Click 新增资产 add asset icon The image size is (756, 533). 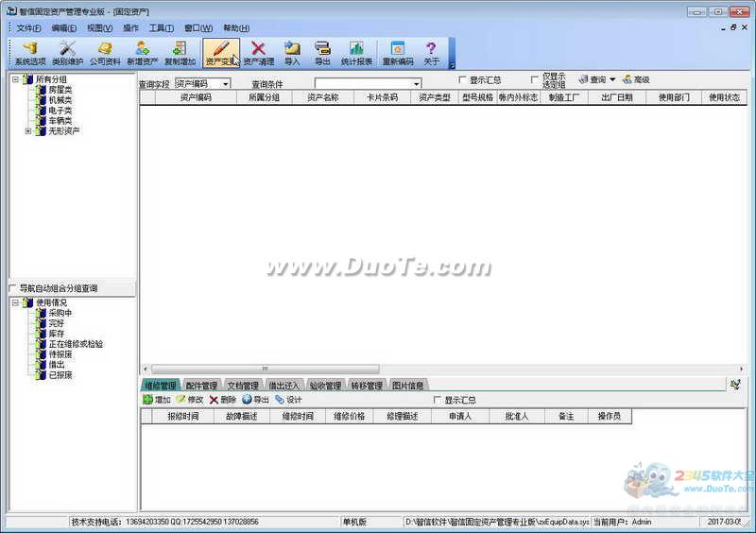[x=143, y=53]
